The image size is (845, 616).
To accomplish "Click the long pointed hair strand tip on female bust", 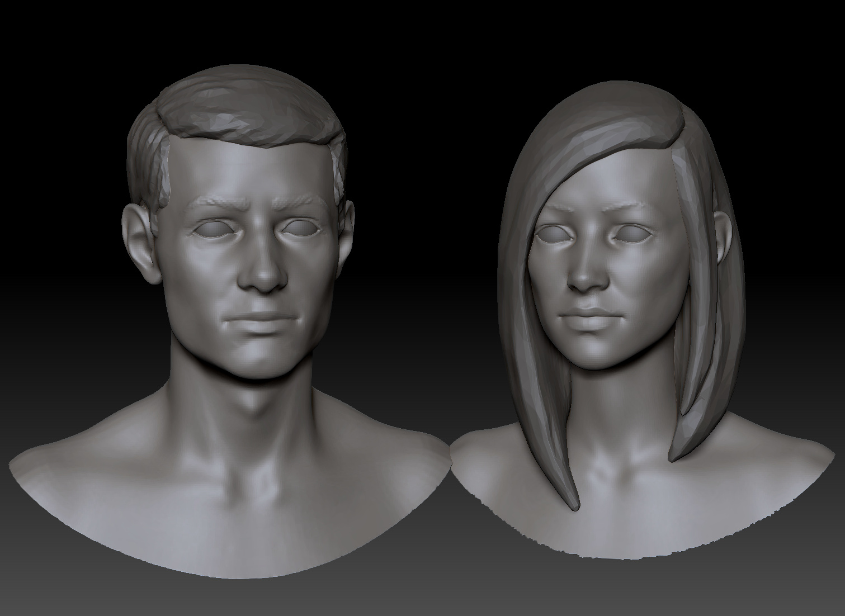I will click(x=574, y=502).
